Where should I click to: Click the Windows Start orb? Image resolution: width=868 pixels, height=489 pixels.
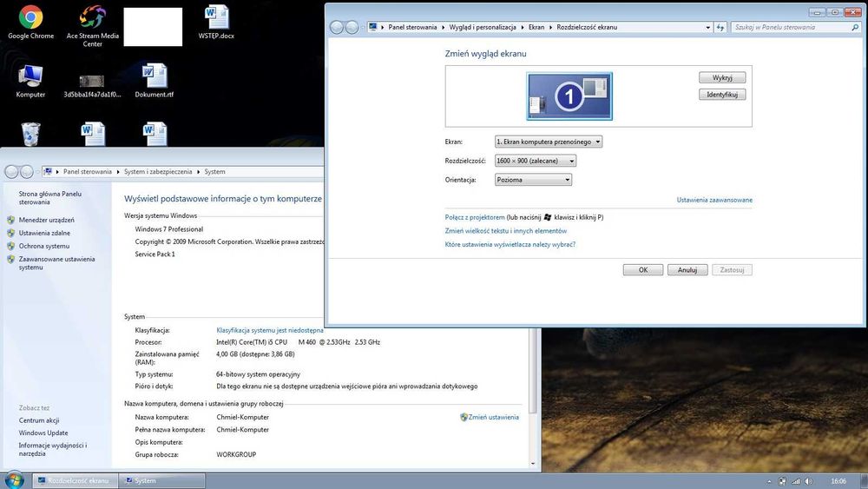(x=13, y=480)
